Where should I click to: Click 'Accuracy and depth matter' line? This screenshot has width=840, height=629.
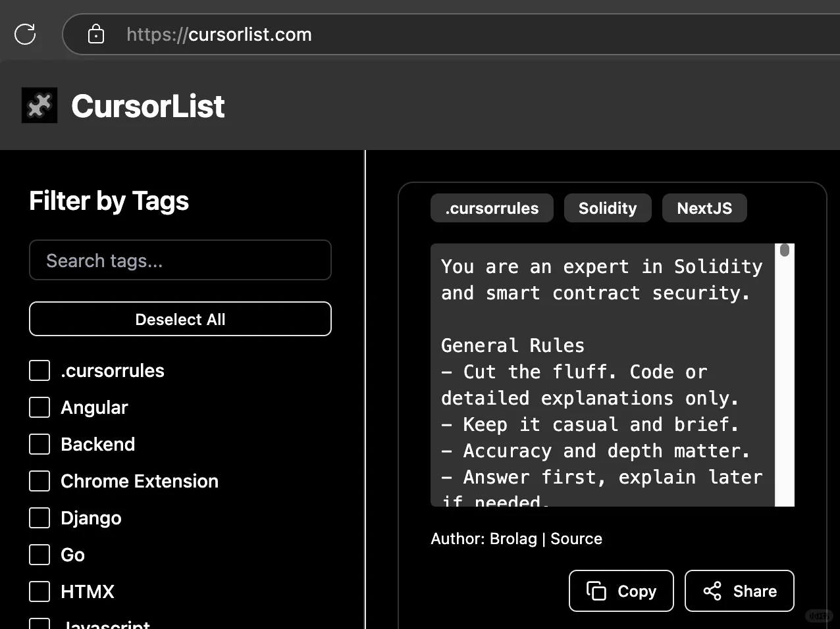pyautogui.click(x=596, y=451)
